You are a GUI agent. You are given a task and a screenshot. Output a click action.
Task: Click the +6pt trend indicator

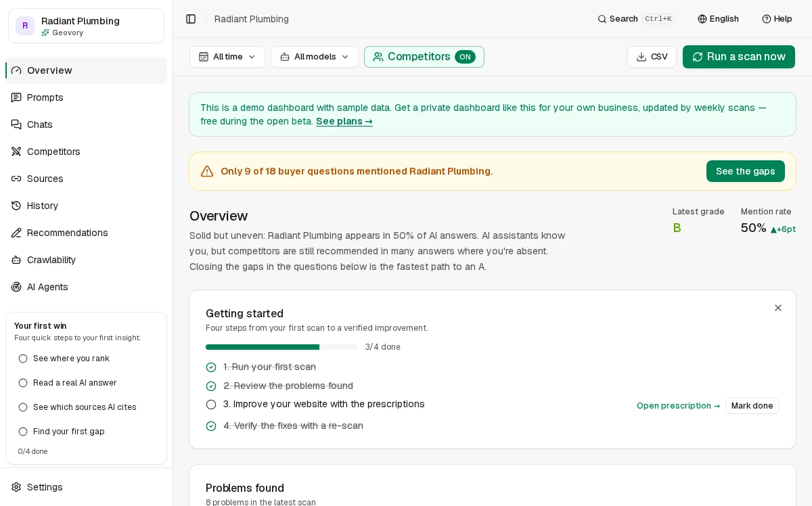pyautogui.click(x=783, y=229)
